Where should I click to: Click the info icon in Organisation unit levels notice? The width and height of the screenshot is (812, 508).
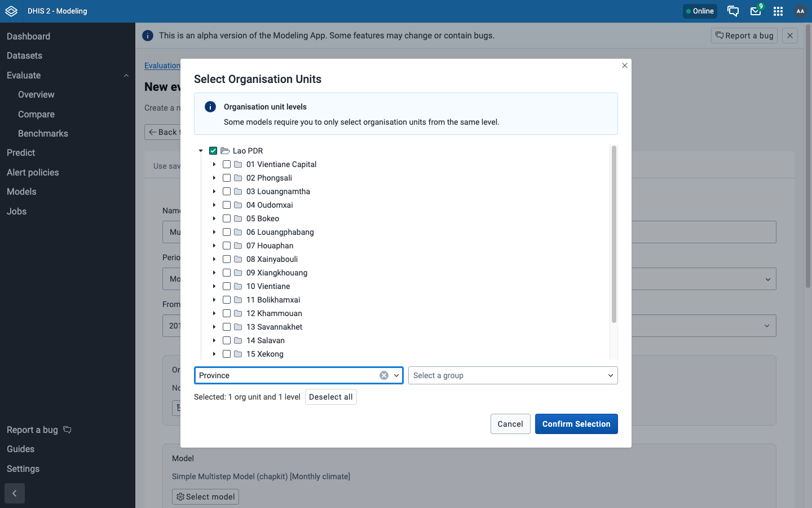click(210, 107)
